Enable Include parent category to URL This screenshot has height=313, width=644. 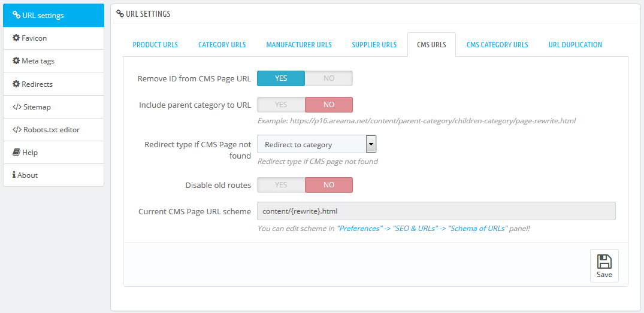point(281,105)
